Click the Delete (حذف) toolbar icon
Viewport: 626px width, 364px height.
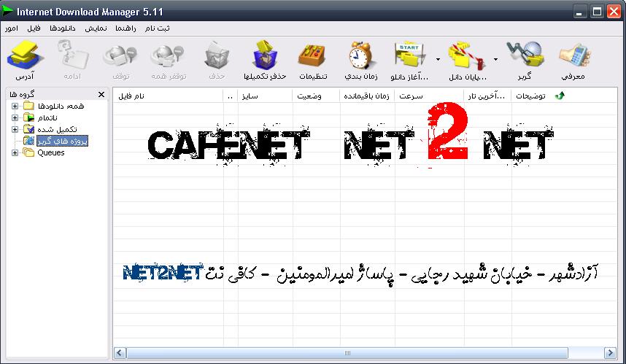(x=217, y=56)
